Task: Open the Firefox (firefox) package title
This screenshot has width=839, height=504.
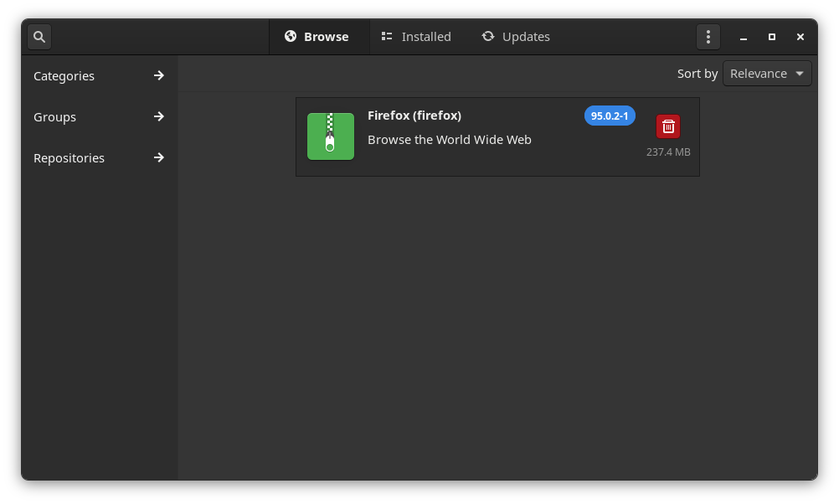Action: [414, 116]
